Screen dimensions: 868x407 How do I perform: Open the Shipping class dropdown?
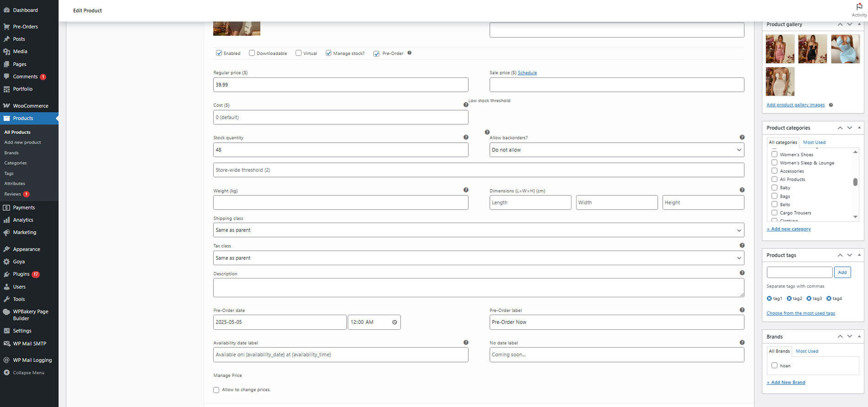479,230
